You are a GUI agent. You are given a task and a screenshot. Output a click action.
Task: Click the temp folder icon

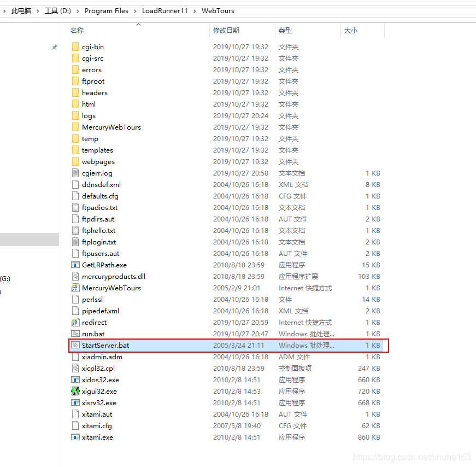pyautogui.click(x=75, y=139)
